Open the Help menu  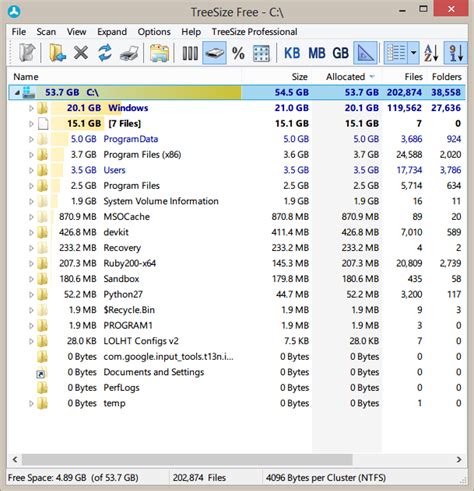191,32
